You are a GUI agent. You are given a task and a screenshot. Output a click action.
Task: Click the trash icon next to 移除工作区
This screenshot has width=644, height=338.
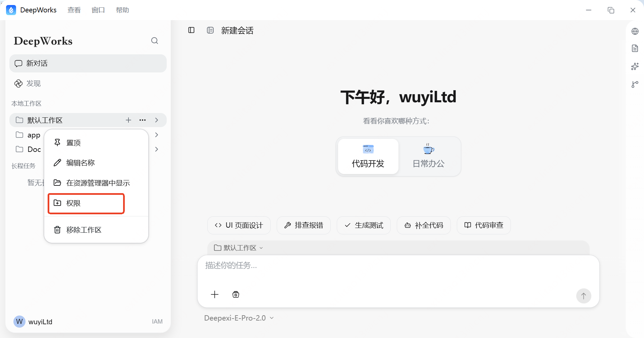(57, 230)
